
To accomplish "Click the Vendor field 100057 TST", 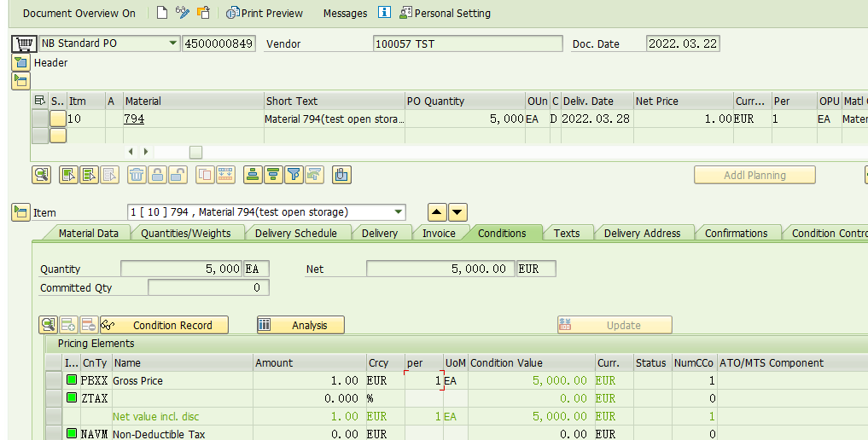I will coord(468,43).
